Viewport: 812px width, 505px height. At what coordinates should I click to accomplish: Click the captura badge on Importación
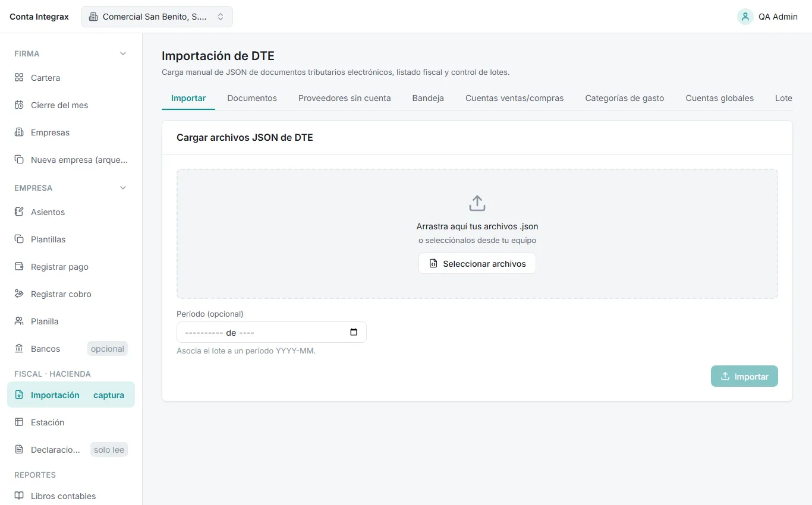click(x=109, y=395)
